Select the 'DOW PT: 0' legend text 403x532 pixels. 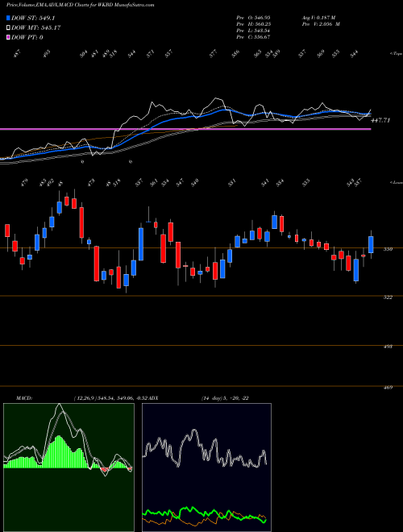pos(27,37)
